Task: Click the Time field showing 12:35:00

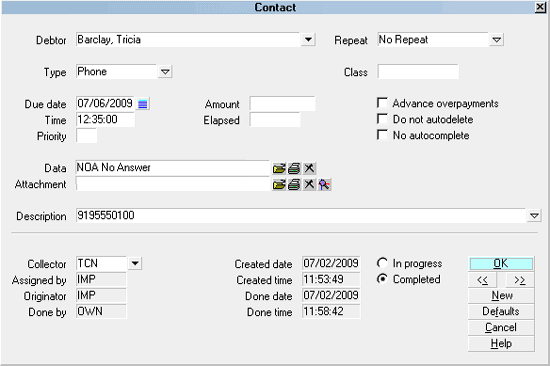Action: click(105, 120)
